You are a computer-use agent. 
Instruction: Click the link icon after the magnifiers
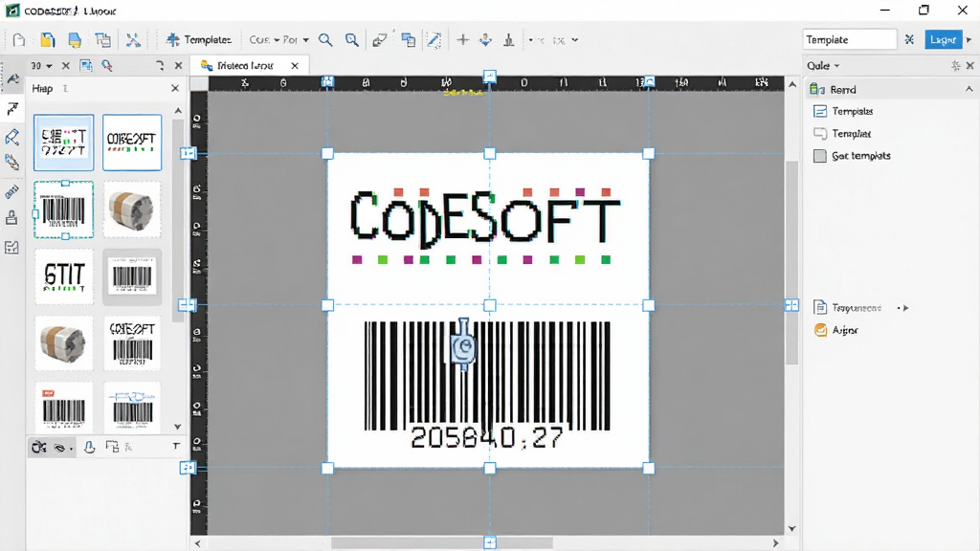[x=379, y=40]
